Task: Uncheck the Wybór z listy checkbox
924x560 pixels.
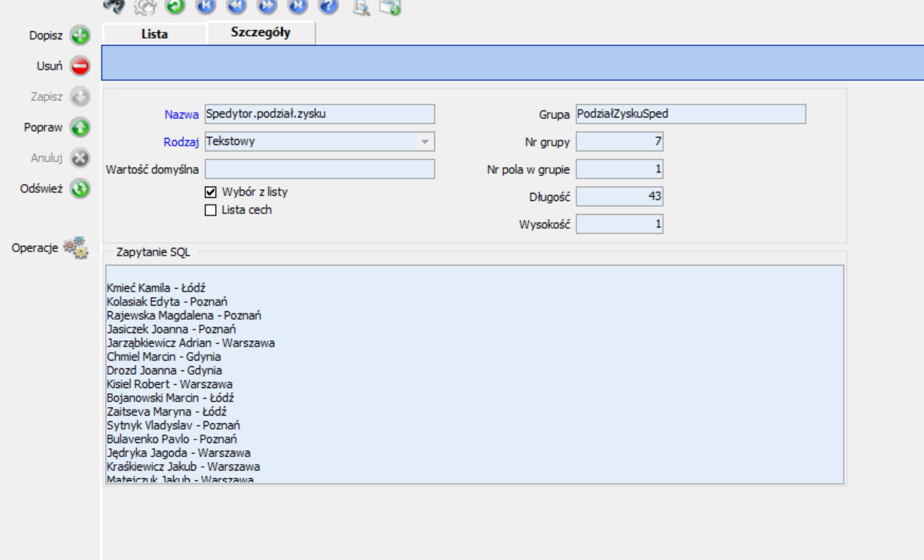Action: click(210, 192)
